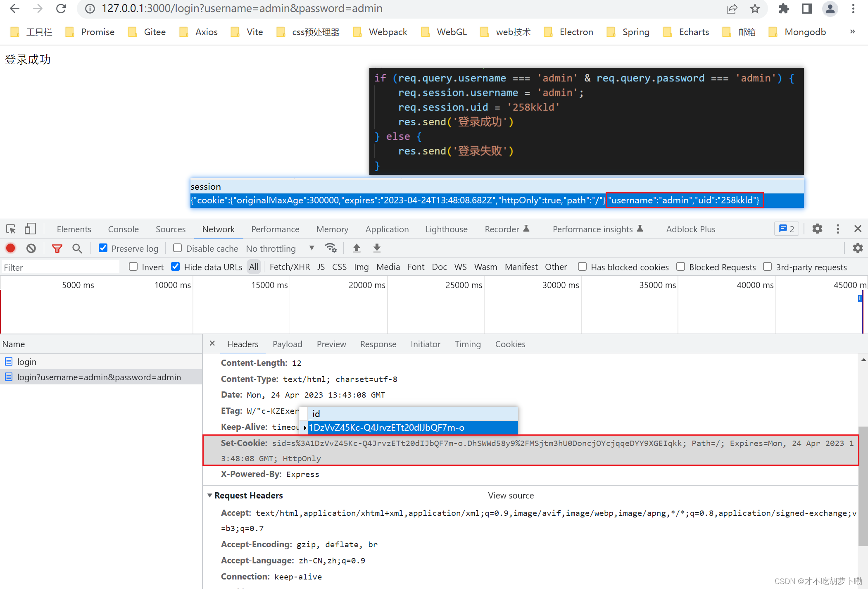Open DevTools settings gear

(817, 229)
